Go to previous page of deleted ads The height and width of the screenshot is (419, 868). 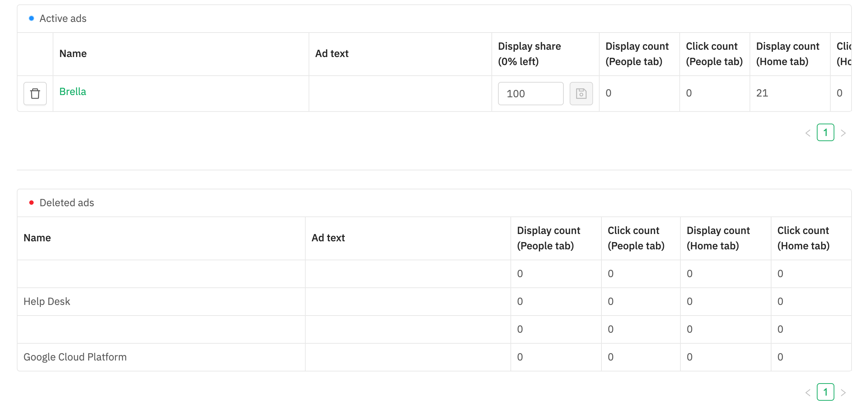point(808,393)
